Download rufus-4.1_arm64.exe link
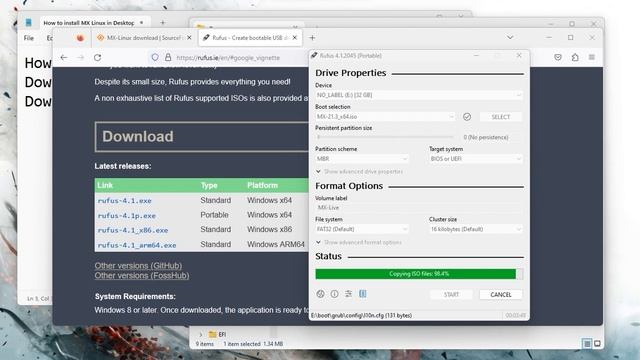The image size is (640, 360). pos(137,245)
